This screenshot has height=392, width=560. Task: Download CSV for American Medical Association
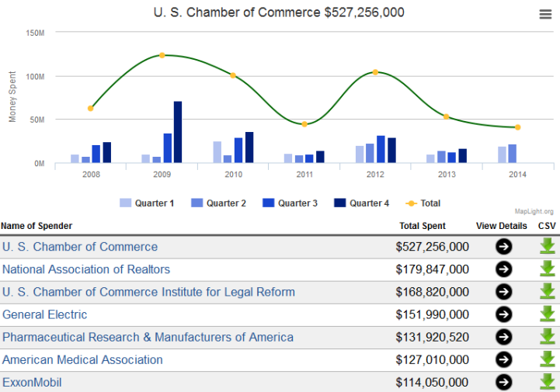547,359
